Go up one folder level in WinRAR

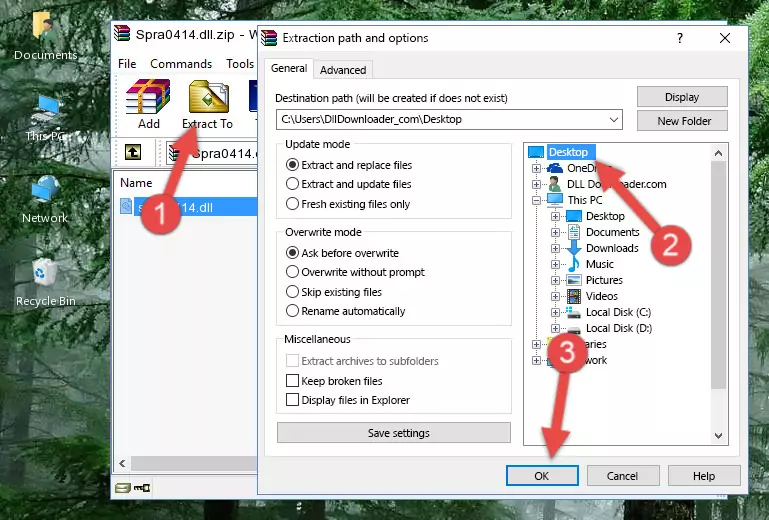coord(133,153)
